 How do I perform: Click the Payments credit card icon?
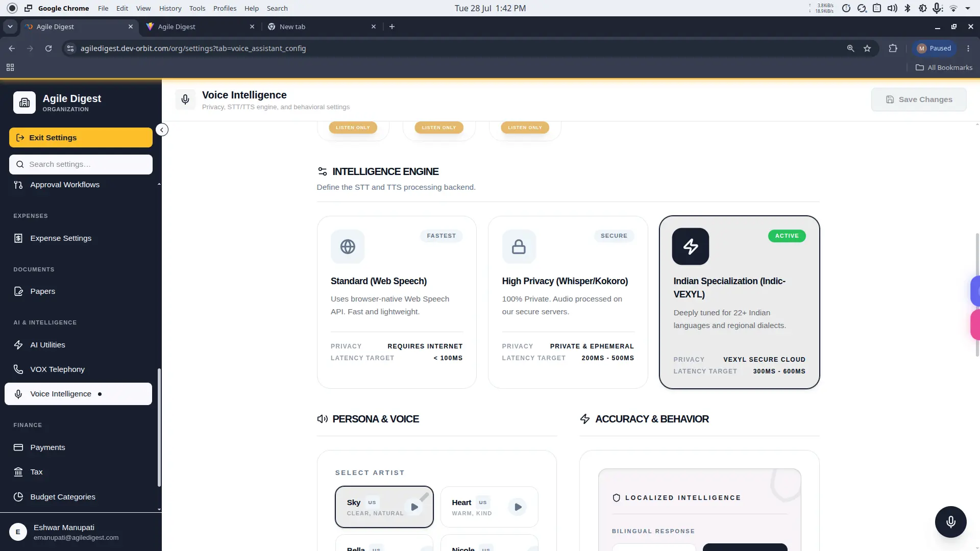18,447
